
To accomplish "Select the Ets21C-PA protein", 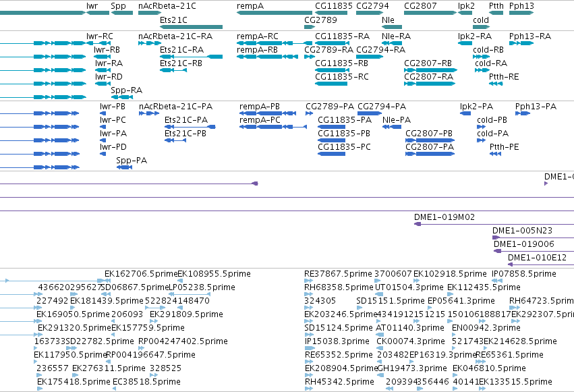I will click(x=190, y=127).
